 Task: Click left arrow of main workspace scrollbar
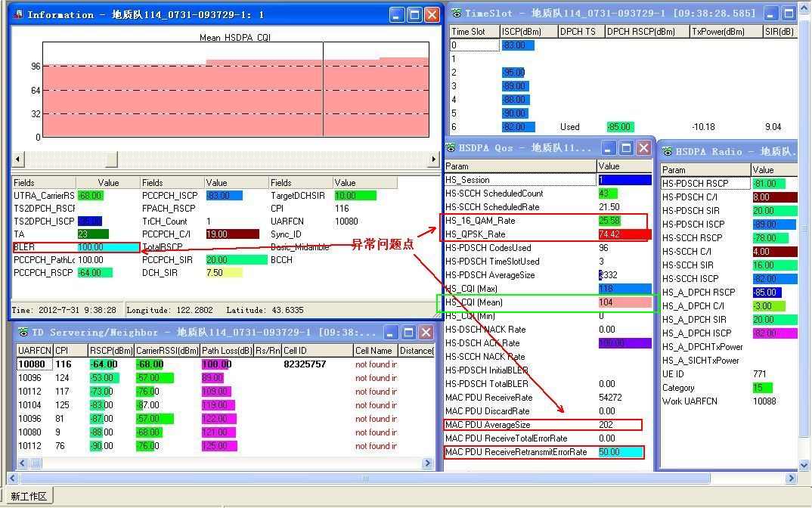click(13, 478)
